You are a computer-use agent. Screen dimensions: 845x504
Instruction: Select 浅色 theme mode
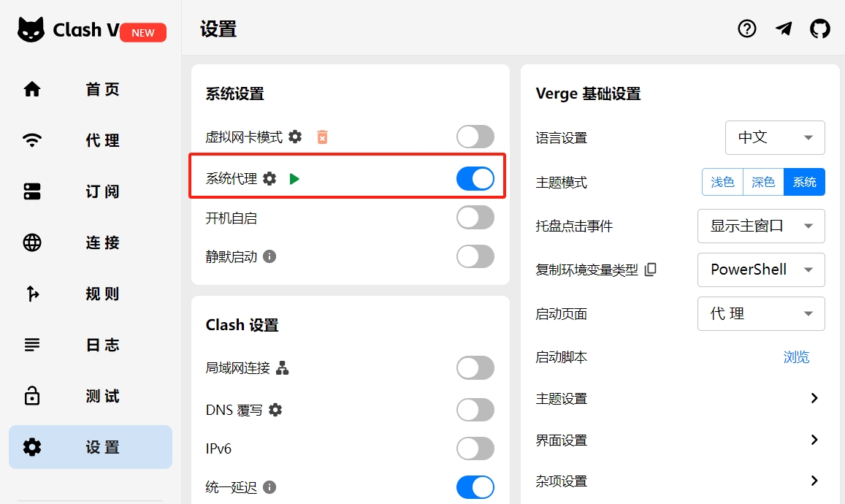(722, 182)
